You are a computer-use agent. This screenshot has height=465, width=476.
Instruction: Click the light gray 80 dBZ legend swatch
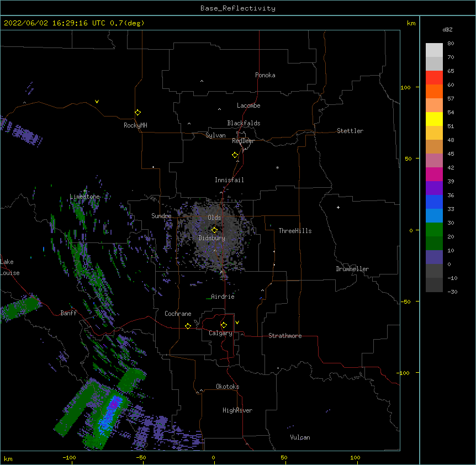434,50
